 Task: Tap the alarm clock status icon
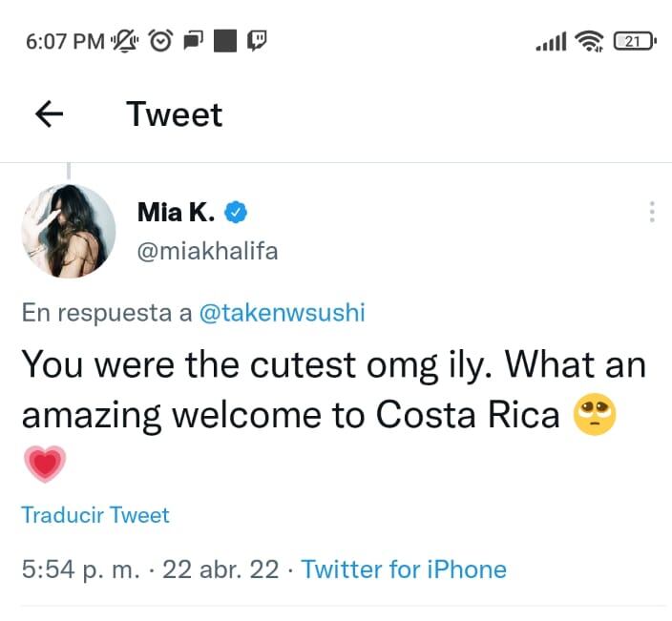click(160, 41)
